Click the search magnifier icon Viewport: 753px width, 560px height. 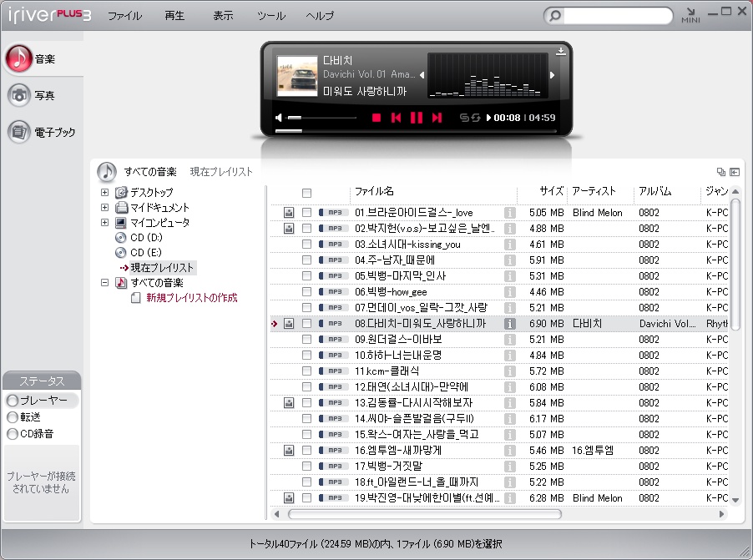coord(554,15)
